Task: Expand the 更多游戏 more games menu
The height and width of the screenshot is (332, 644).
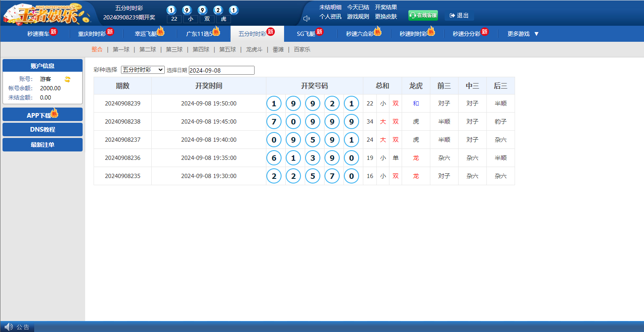Action: (x=523, y=34)
